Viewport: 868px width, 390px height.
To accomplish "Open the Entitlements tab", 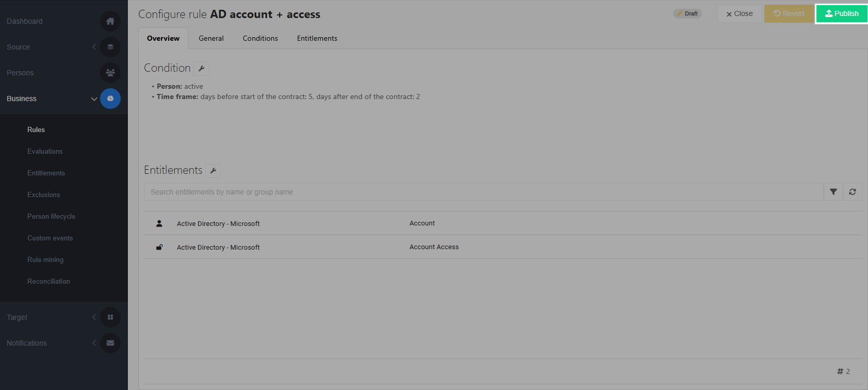I will click(317, 39).
